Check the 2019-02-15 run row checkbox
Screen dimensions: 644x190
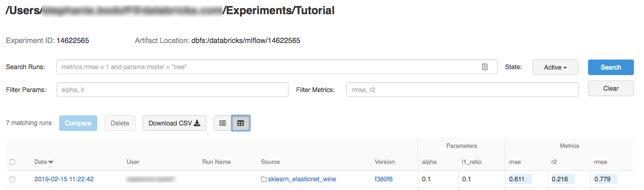(x=12, y=179)
